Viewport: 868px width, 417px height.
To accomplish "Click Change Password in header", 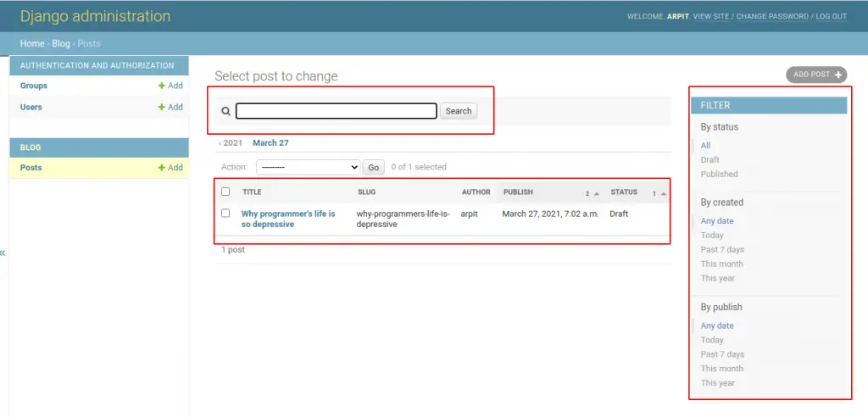I will coord(772,17).
